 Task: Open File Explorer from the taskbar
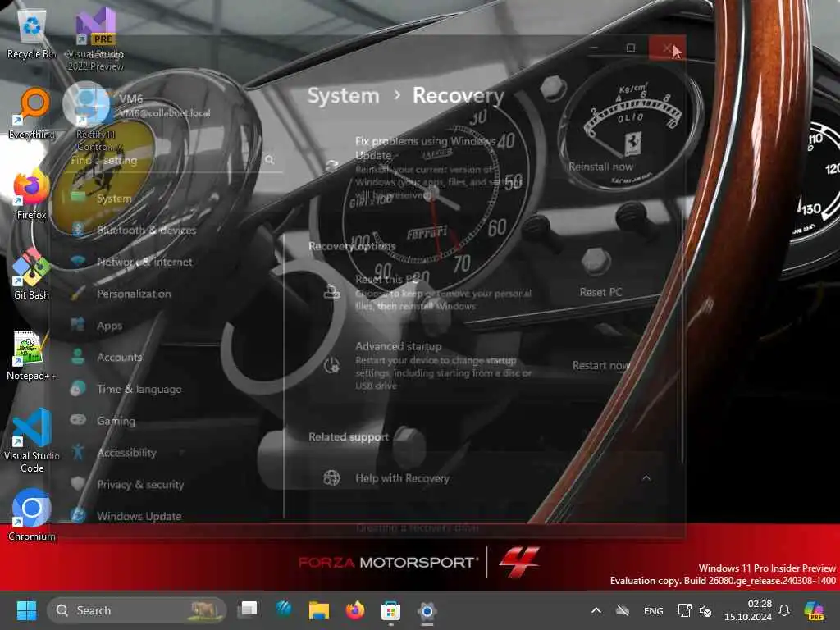tap(319, 610)
